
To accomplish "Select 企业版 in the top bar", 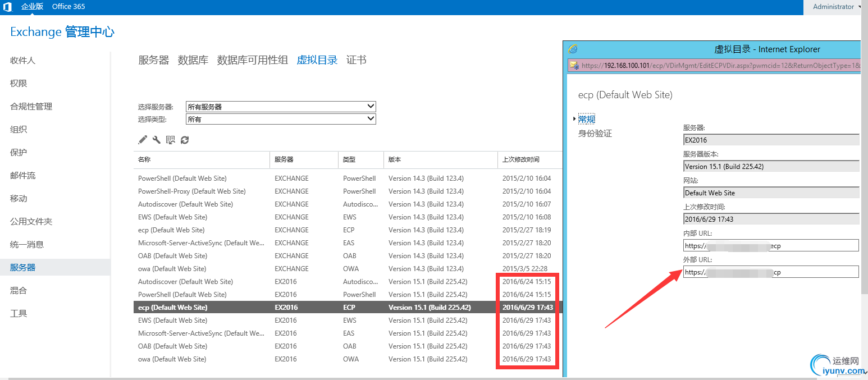I will [32, 7].
